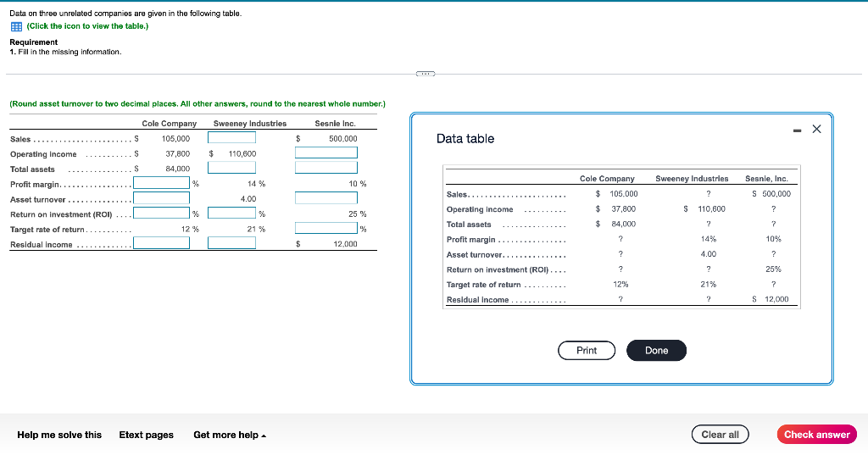Expand the divider ellipsis handle
Screen dimensions: 868x455
(x=426, y=74)
